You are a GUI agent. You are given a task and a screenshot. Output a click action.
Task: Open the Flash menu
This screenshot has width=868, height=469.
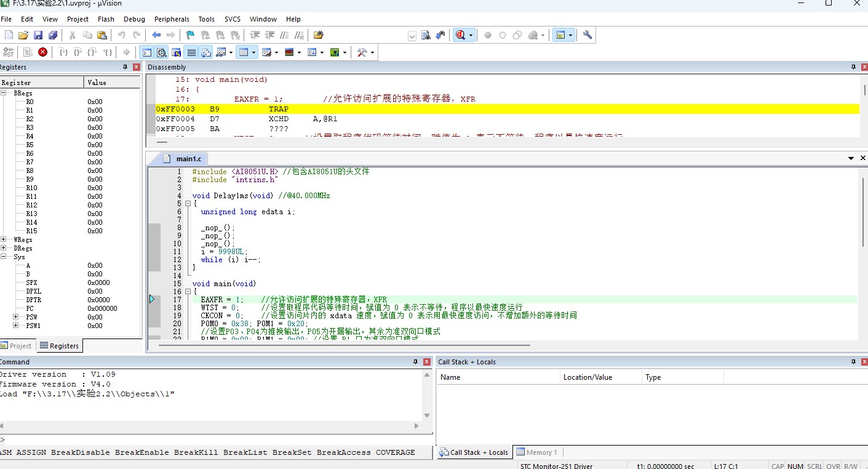click(x=106, y=19)
